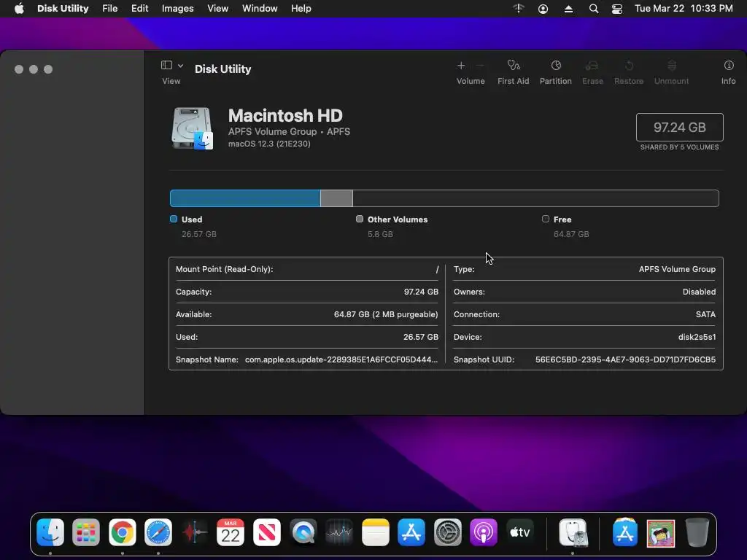Open Podcasts from the Dock
747x560 pixels.
coord(484,532)
